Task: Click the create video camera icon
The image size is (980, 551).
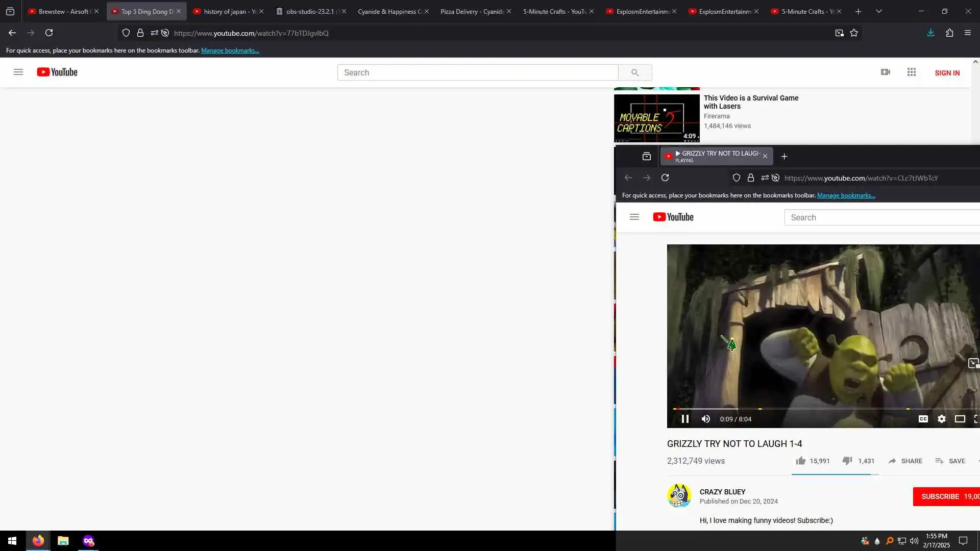Action: (x=886, y=72)
